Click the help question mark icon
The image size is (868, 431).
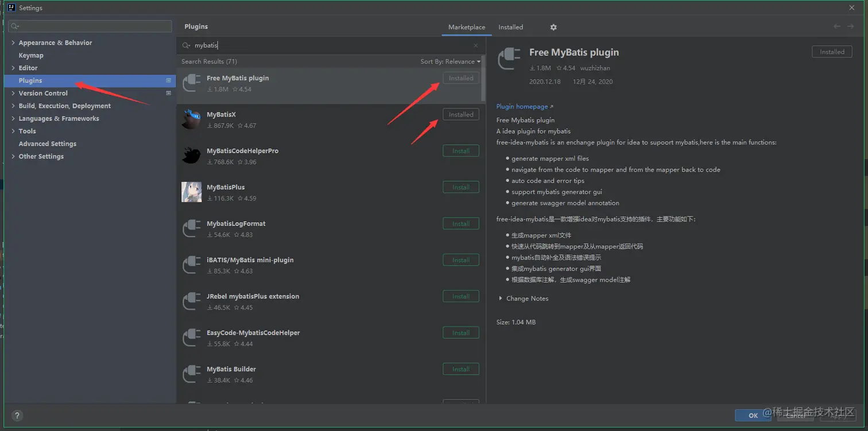click(17, 416)
